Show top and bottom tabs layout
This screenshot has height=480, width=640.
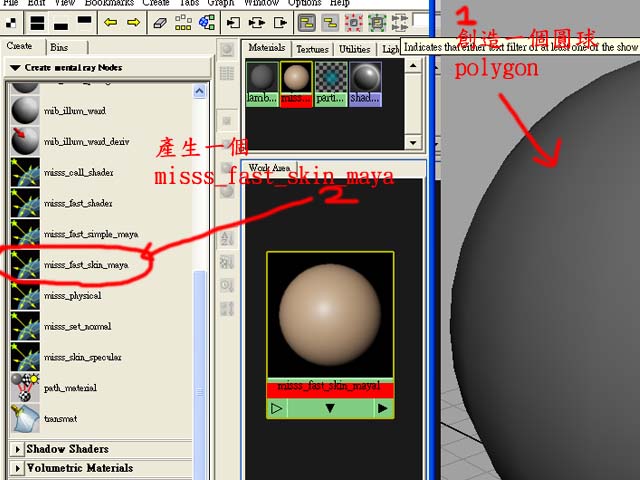click(x=37, y=22)
